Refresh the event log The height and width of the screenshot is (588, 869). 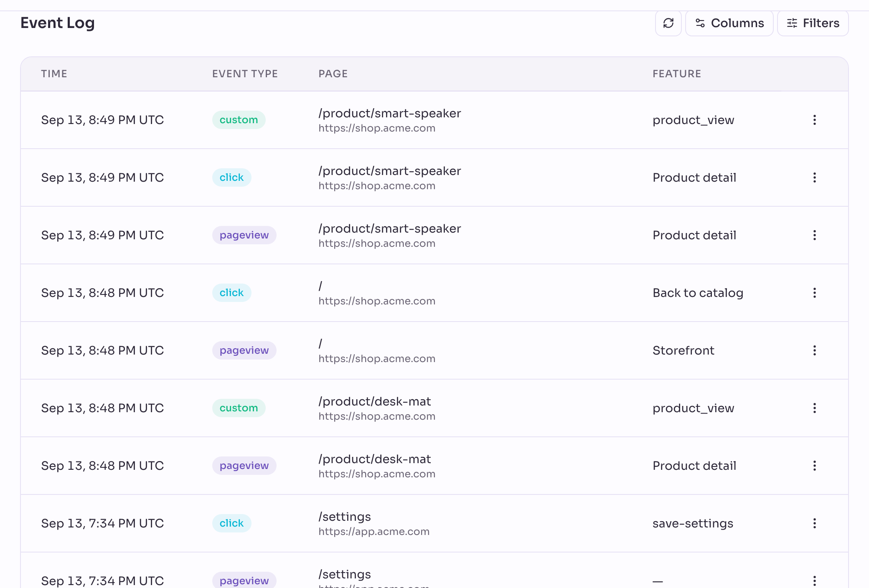(x=668, y=23)
